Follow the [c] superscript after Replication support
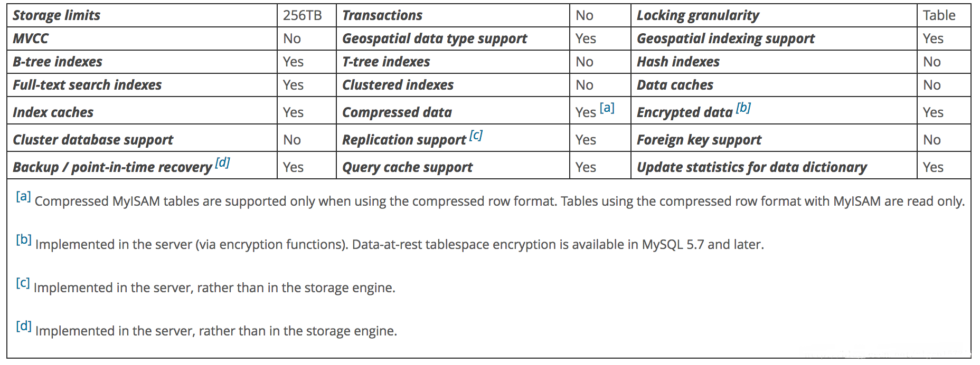 tap(476, 136)
